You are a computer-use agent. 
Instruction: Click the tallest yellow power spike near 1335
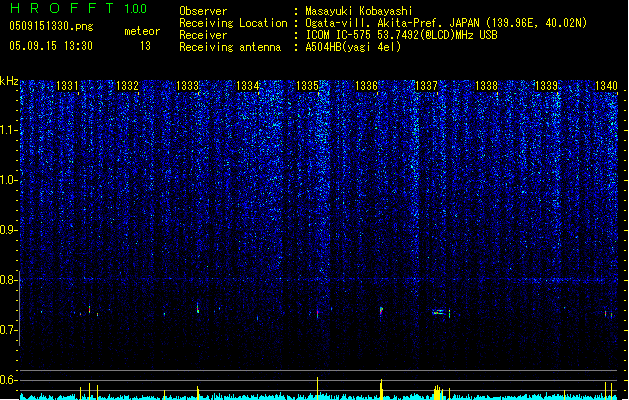(317, 388)
